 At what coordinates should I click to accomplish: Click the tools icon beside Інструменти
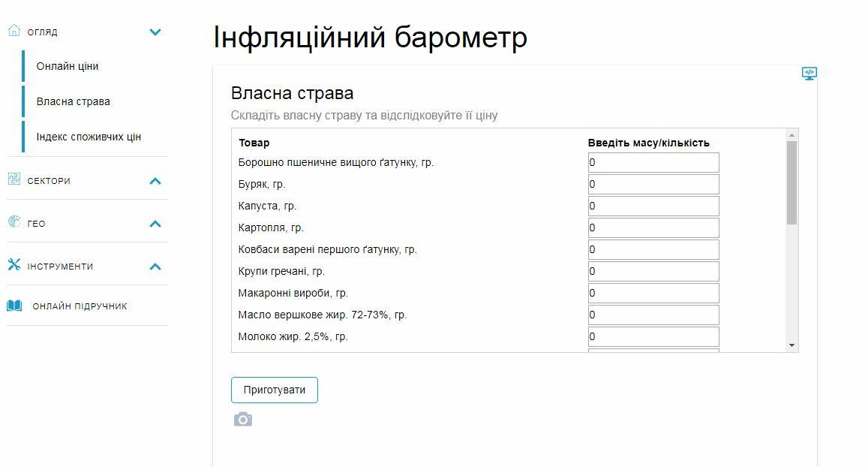click(x=14, y=265)
